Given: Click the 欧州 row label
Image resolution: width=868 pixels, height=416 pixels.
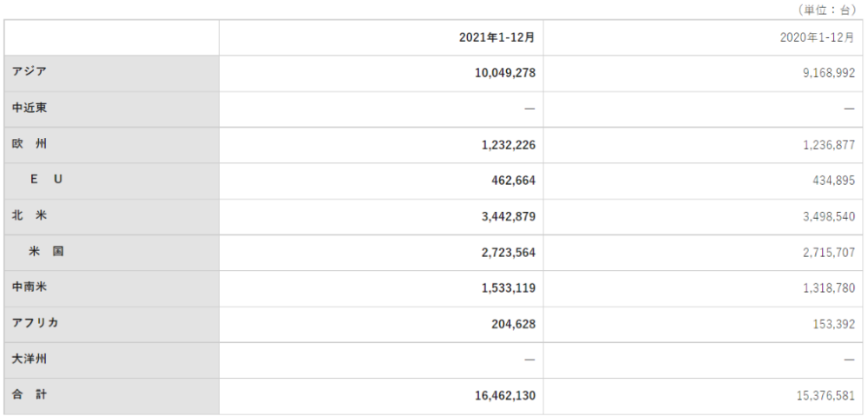Looking at the screenshot, I should (x=30, y=145).
